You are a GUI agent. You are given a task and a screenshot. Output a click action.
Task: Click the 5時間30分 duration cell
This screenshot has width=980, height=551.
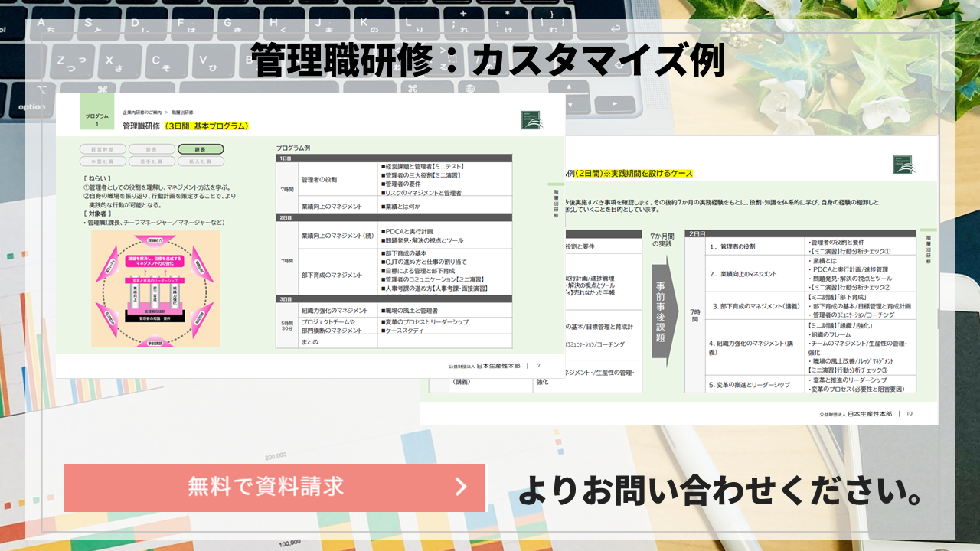point(287,326)
